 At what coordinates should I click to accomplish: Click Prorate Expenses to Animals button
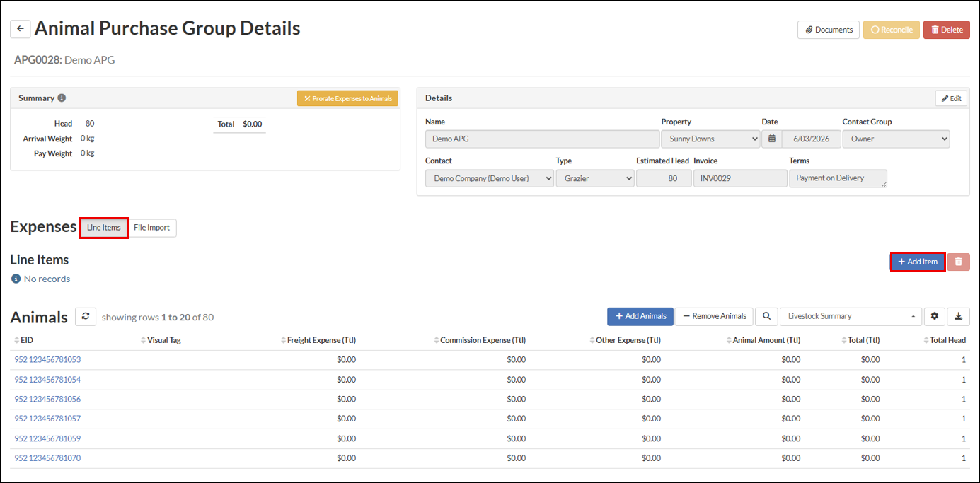click(347, 98)
